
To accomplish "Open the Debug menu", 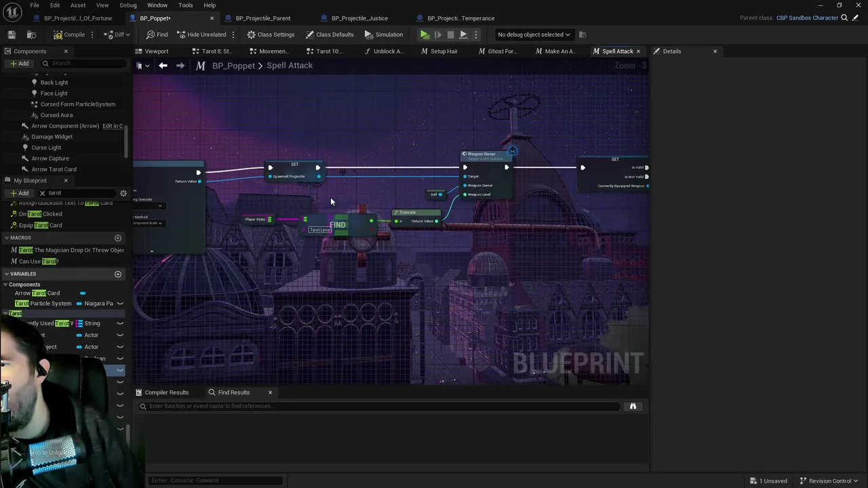I will [128, 5].
